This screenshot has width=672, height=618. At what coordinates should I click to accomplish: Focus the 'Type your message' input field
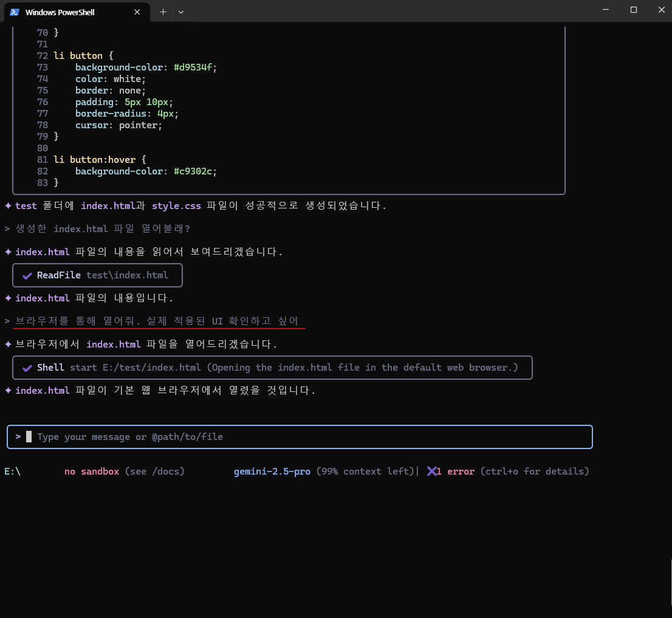click(x=300, y=437)
